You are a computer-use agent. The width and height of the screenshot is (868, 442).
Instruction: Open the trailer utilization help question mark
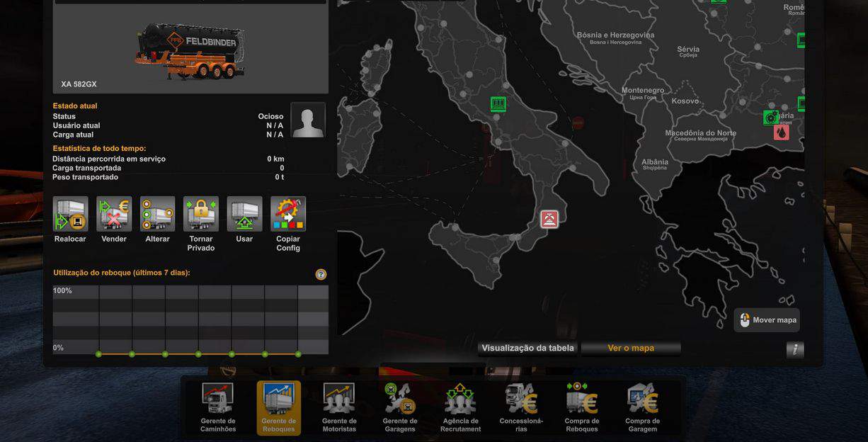[x=321, y=274]
